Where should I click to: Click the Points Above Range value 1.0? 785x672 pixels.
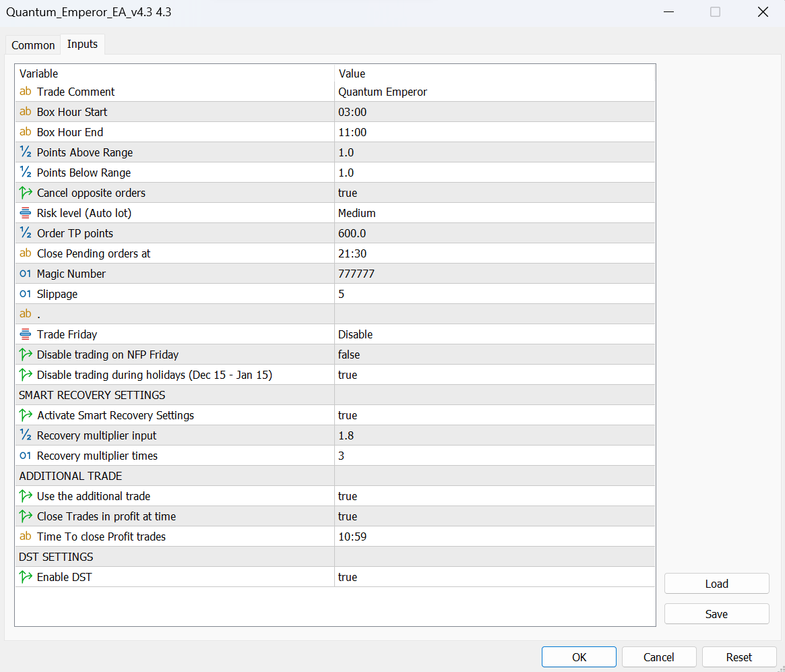tap(495, 152)
